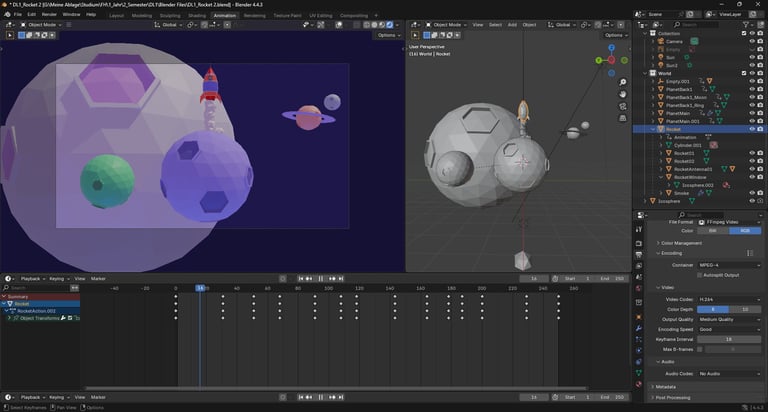Click the Options button in right viewport
The width and height of the screenshot is (768, 412).
coord(615,35)
